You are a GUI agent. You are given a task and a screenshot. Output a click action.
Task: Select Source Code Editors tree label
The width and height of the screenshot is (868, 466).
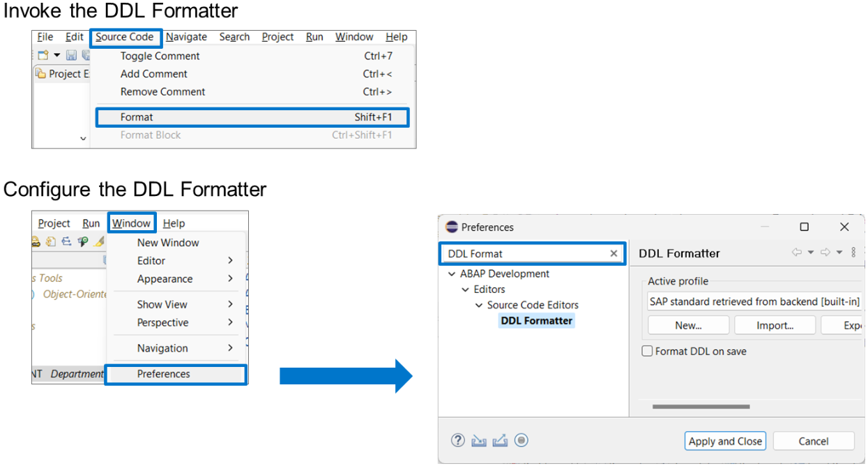(x=533, y=305)
